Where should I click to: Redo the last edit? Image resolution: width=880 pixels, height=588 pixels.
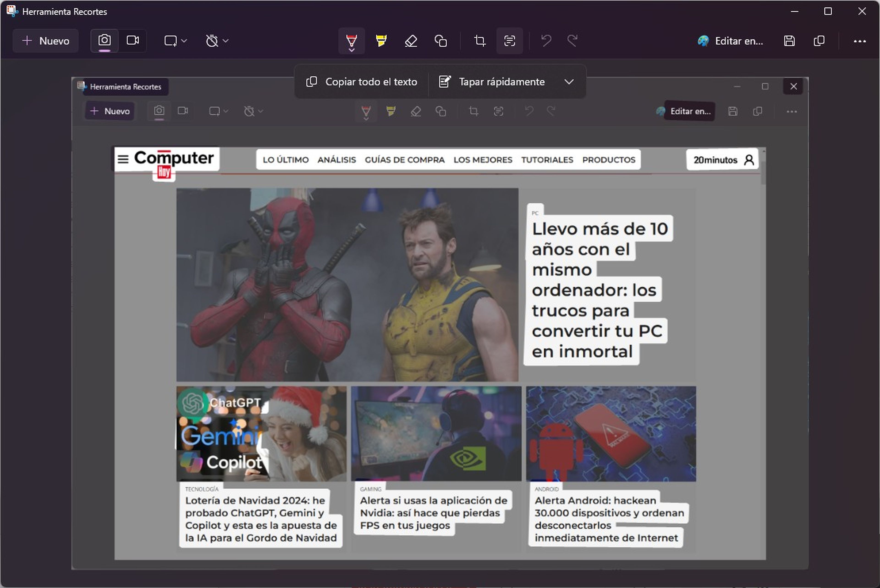[572, 41]
